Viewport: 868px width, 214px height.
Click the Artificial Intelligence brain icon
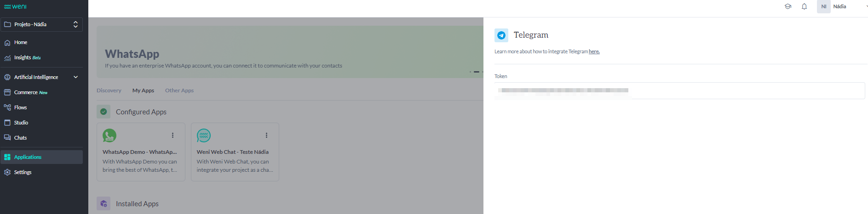click(x=7, y=77)
